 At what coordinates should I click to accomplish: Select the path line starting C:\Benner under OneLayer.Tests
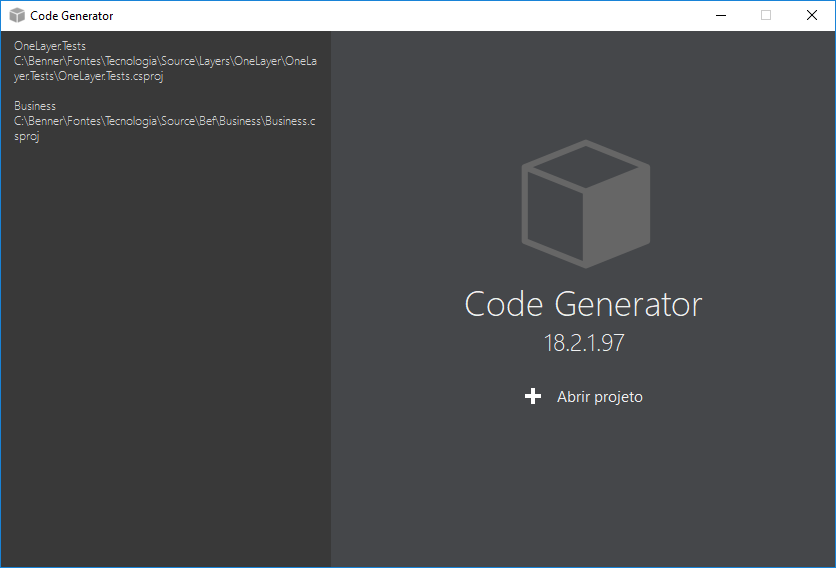pyautogui.click(x=165, y=62)
